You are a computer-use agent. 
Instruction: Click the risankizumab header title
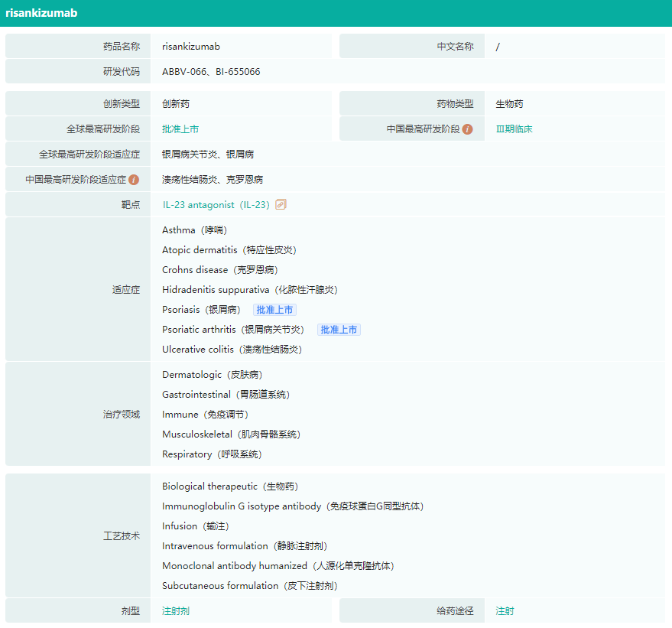click(41, 13)
